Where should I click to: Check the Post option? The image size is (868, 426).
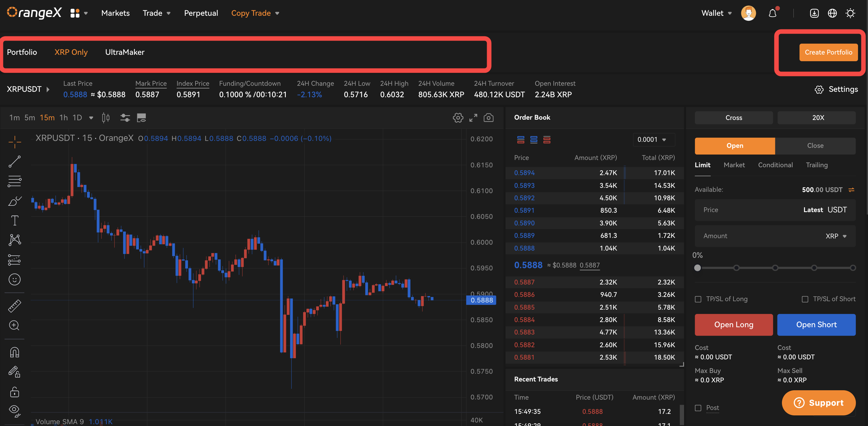[x=698, y=408]
